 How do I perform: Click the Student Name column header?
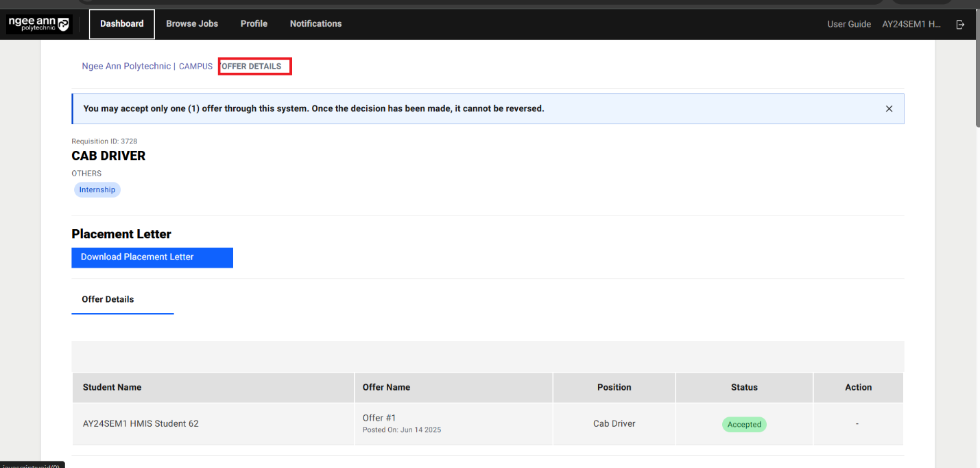click(112, 388)
